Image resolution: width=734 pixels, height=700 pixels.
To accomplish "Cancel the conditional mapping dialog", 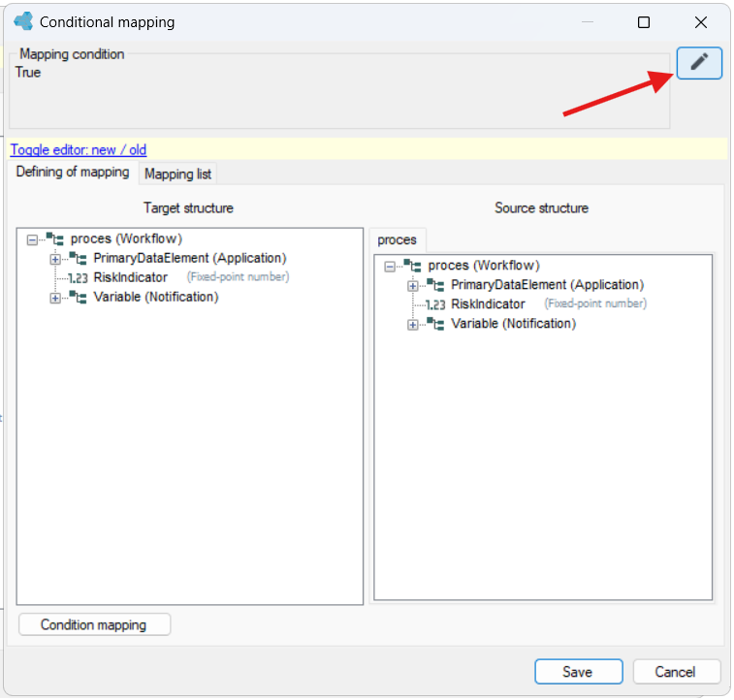I will 676,672.
